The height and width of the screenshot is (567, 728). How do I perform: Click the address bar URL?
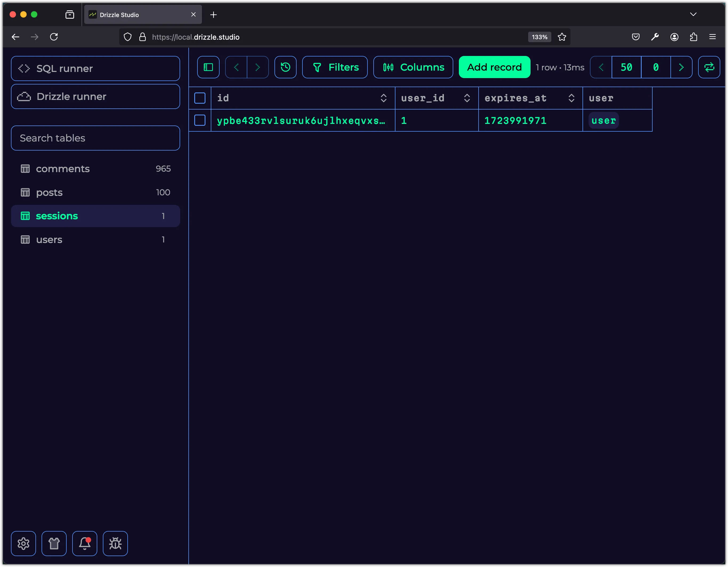coord(196,37)
